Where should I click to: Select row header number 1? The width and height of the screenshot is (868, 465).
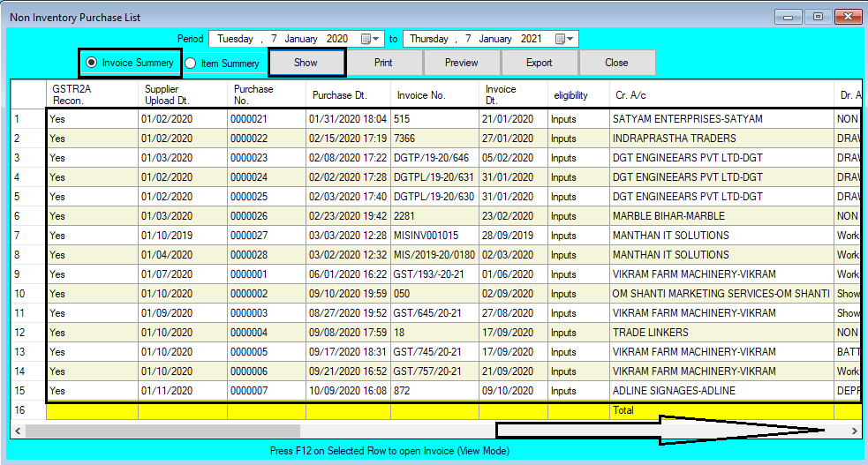28,119
